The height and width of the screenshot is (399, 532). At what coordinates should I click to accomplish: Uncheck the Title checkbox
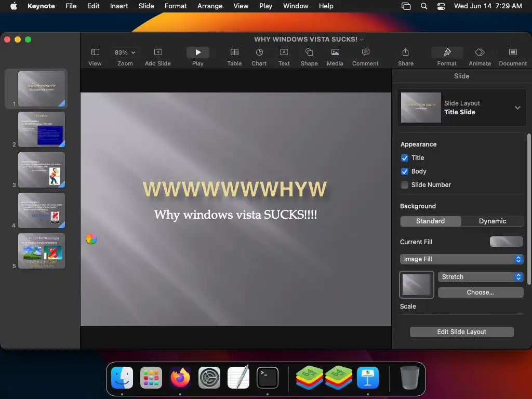[x=404, y=158]
